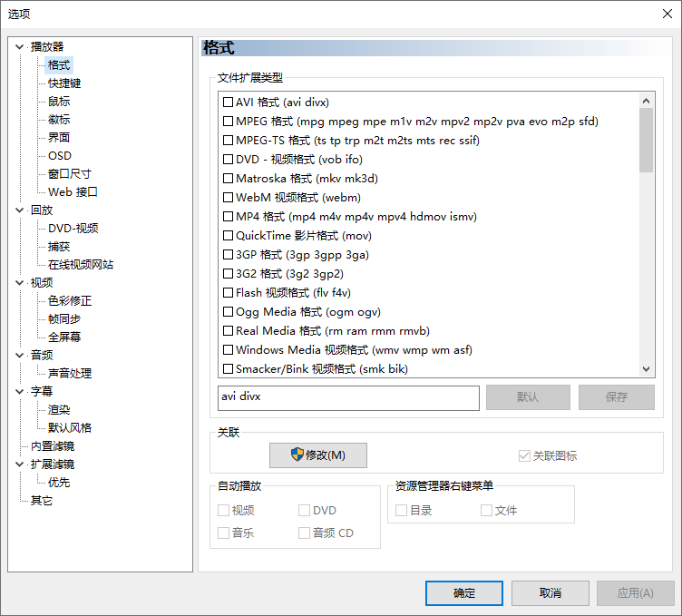This screenshot has height=616, width=682.
Task: Click the shield 修改(M) button
Action: tap(317, 455)
